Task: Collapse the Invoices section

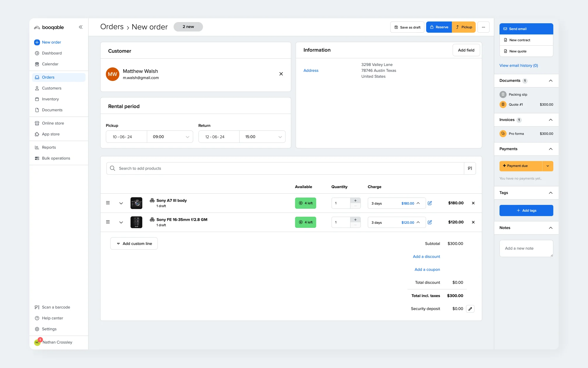Action: click(551, 120)
